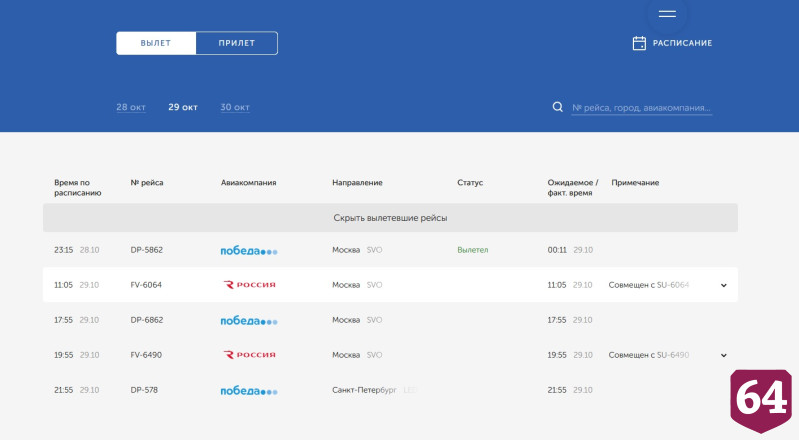799x440 pixels.
Task: Click flight number FV-6064
Action: point(146,285)
